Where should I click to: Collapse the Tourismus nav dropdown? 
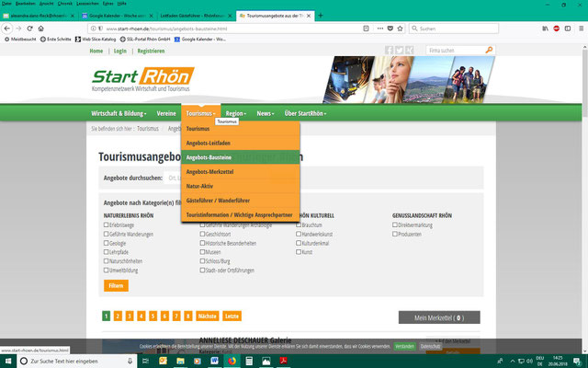pyautogui.click(x=200, y=113)
